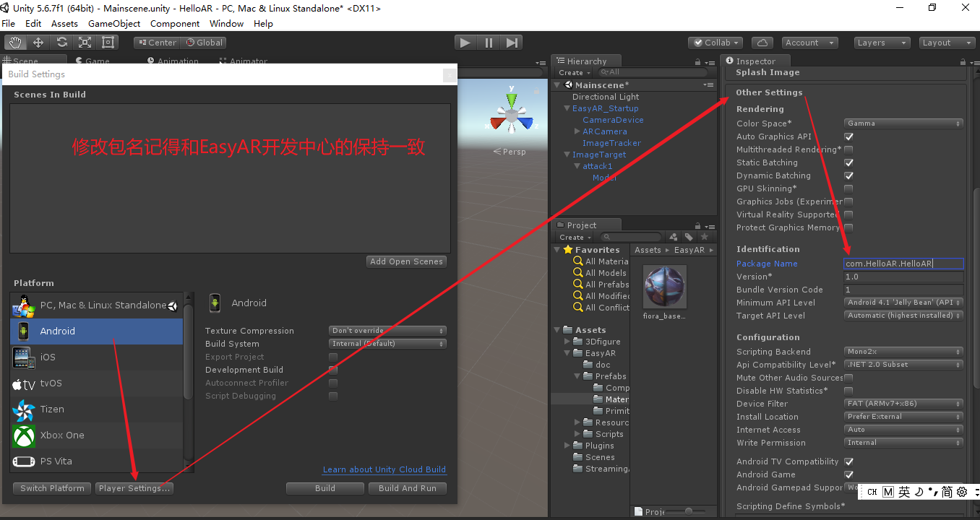Open the Layout dropdown
980x520 pixels.
point(947,43)
